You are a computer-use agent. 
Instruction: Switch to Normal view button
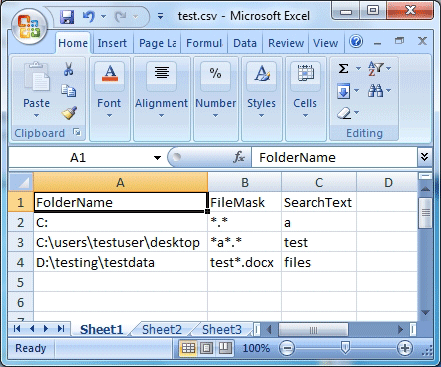[188, 348]
